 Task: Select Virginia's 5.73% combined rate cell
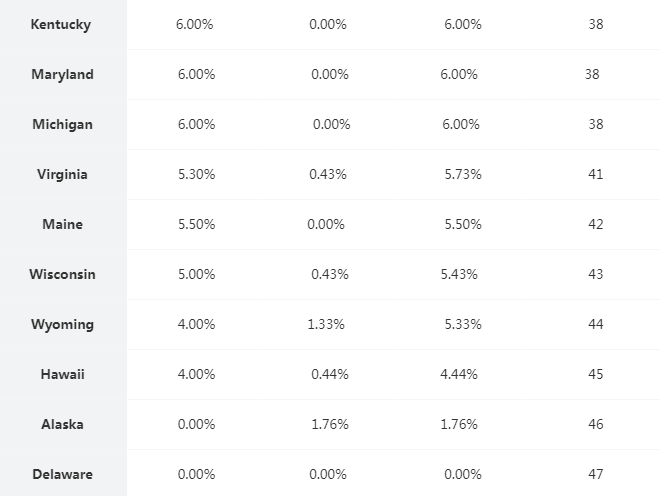pos(463,175)
